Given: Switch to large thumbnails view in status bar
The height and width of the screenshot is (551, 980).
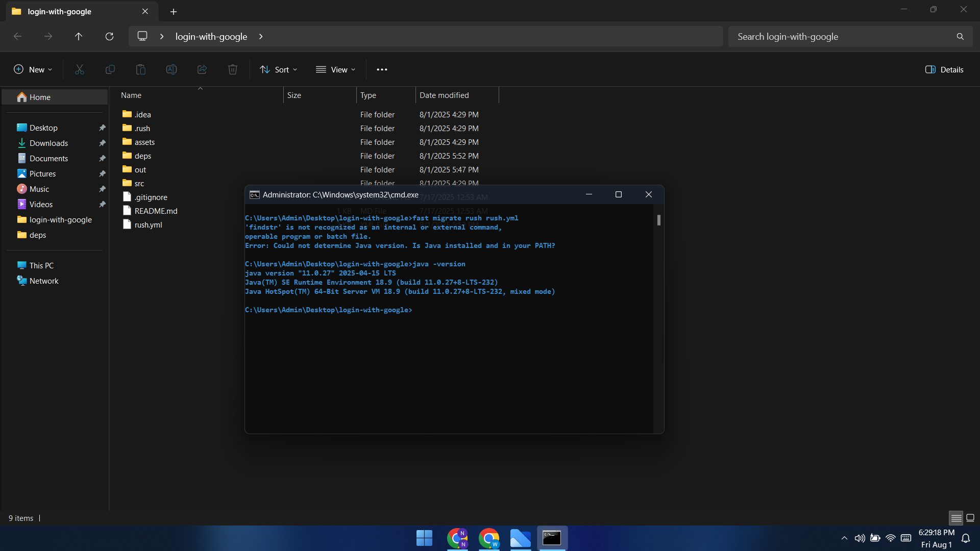Looking at the screenshot, I should (970, 518).
